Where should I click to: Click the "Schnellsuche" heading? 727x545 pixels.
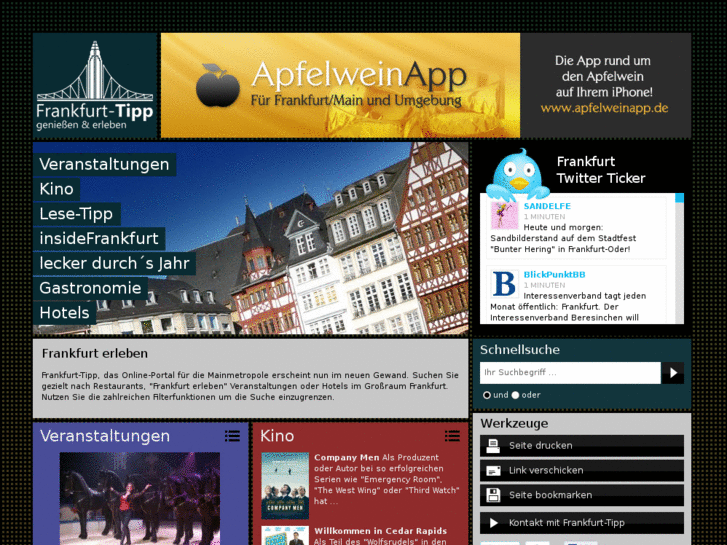point(520,350)
